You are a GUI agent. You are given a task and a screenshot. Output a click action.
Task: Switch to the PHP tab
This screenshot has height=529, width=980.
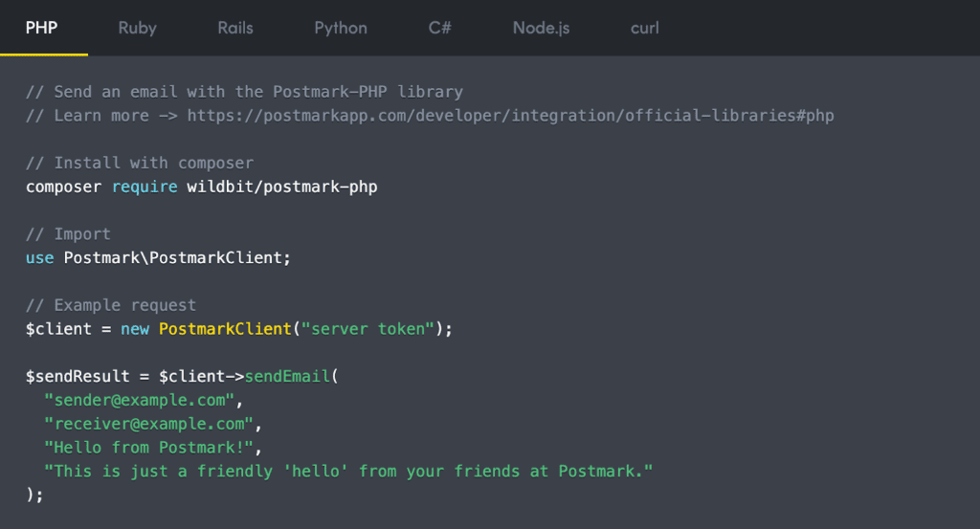coord(42,28)
